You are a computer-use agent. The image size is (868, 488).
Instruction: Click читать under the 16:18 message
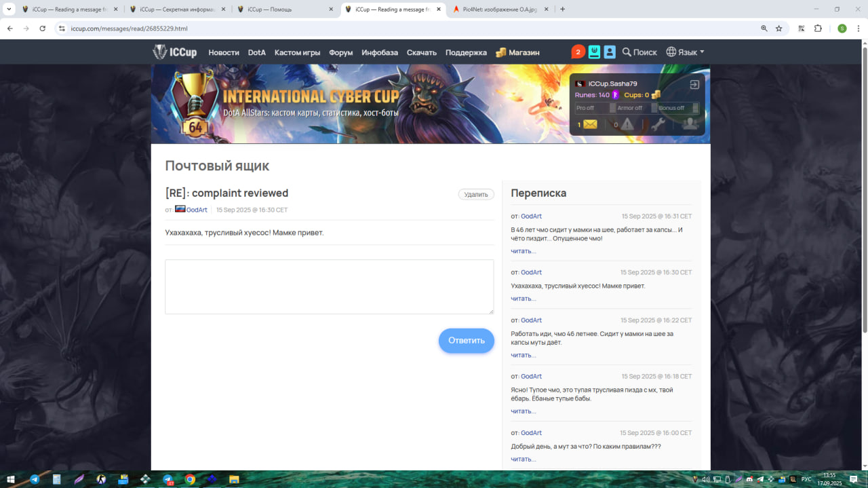(x=524, y=411)
